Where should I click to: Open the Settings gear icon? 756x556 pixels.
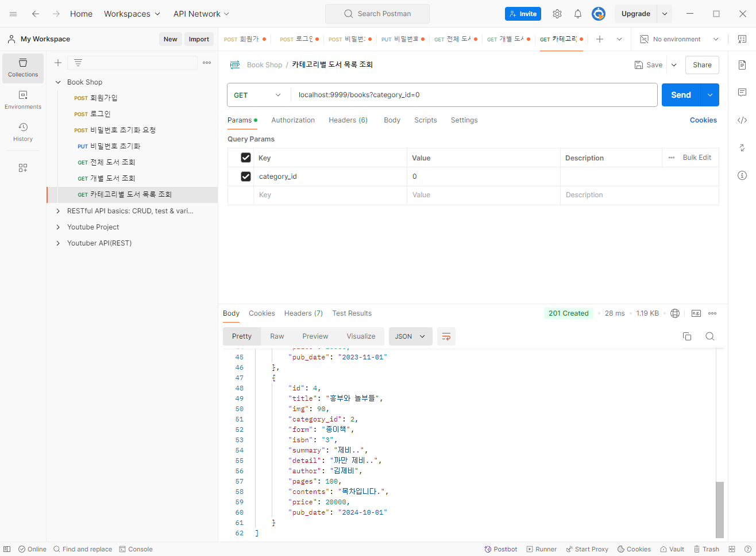(557, 14)
